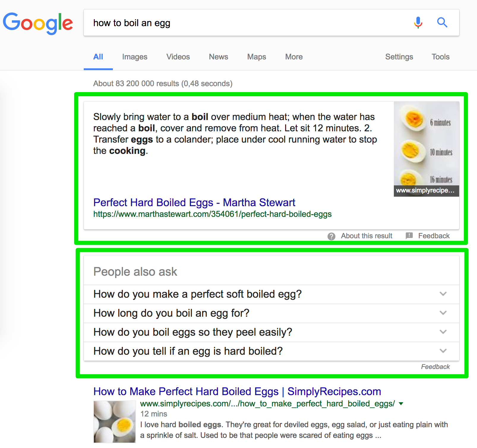The width and height of the screenshot is (477, 448).
Task: Click the '12 mins' text in SimplyRecipes result
Action: (154, 414)
